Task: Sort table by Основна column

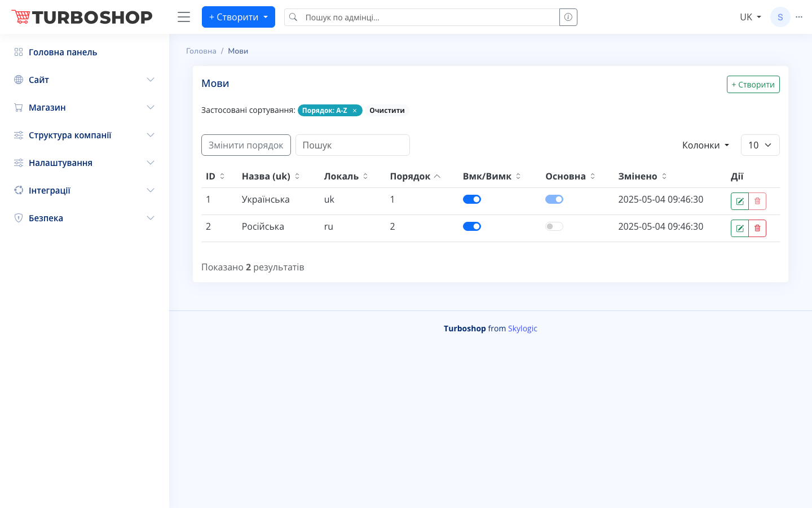Action: pos(570,176)
